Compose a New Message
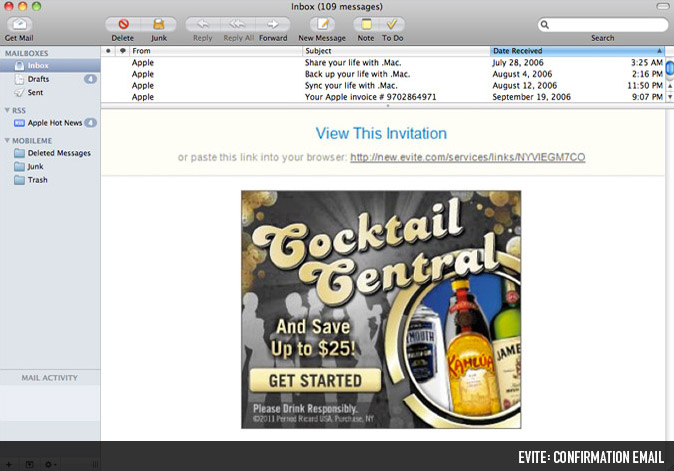 click(x=322, y=24)
